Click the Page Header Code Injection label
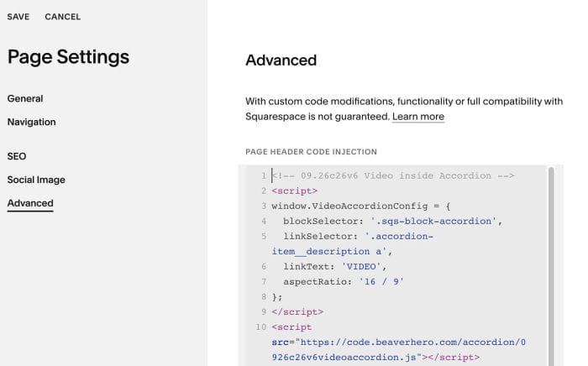 click(312, 152)
